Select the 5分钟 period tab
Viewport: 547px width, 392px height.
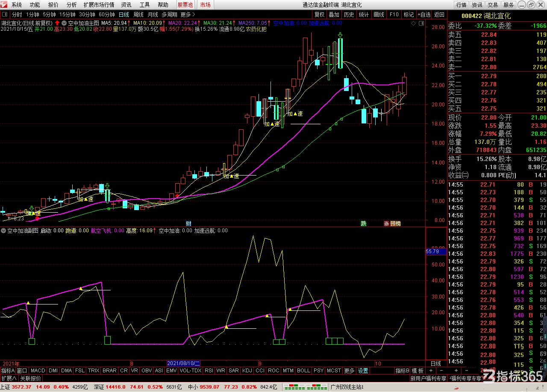coord(49,15)
